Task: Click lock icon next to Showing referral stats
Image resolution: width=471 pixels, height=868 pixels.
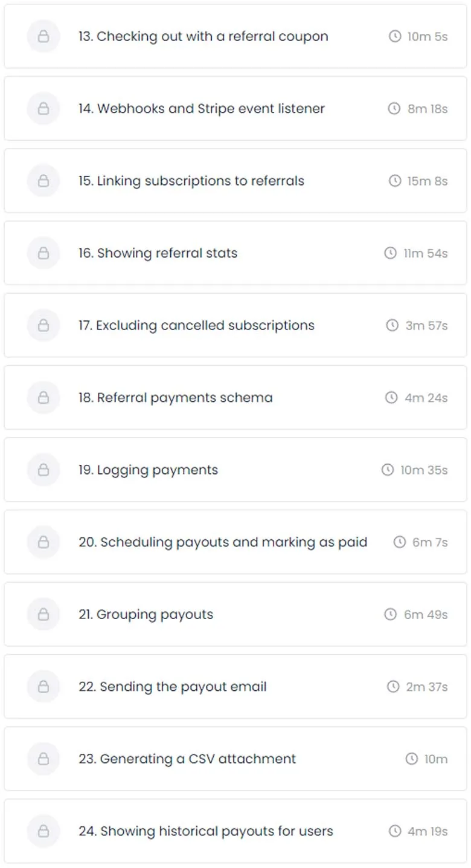Action: coord(43,253)
